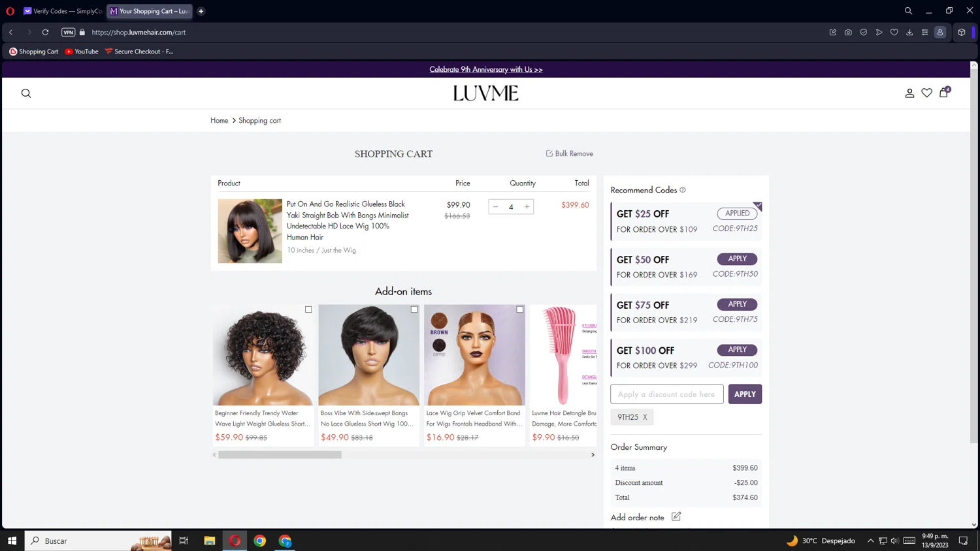Go back with the browser back arrow
The width and height of the screenshot is (980, 551).
[x=11, y=32]
